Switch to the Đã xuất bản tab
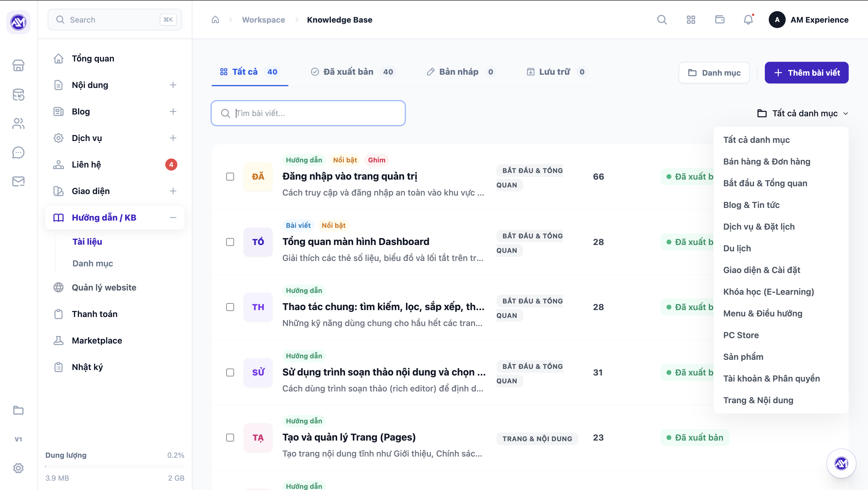The image size is (868, 490). [353, 72]
